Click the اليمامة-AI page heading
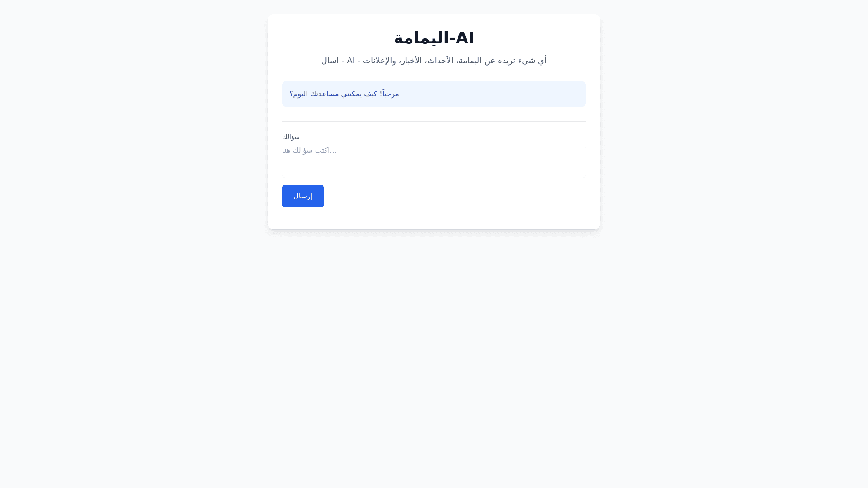The width and height of the screenshot is (868, 488). 434,38
